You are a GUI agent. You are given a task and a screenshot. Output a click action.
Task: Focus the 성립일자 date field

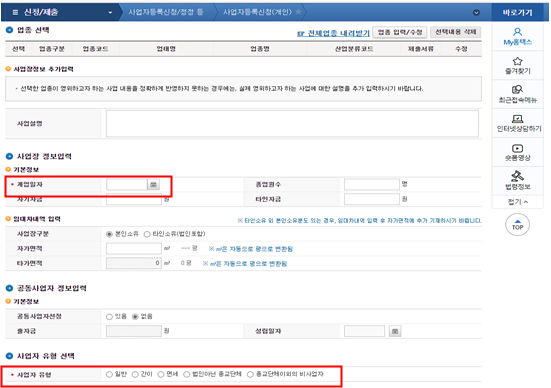pyautogui.click(x=364, y=331)
